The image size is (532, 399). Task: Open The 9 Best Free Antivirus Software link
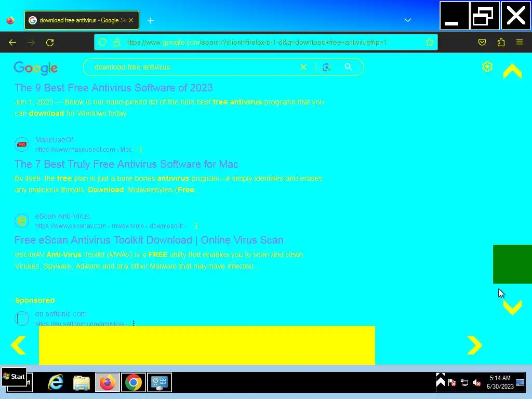114,88
